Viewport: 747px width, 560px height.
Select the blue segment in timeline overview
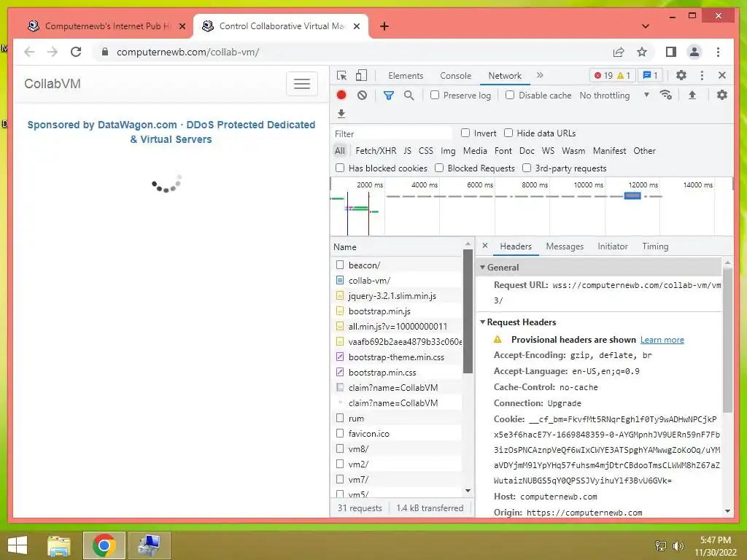click(632, 195)
